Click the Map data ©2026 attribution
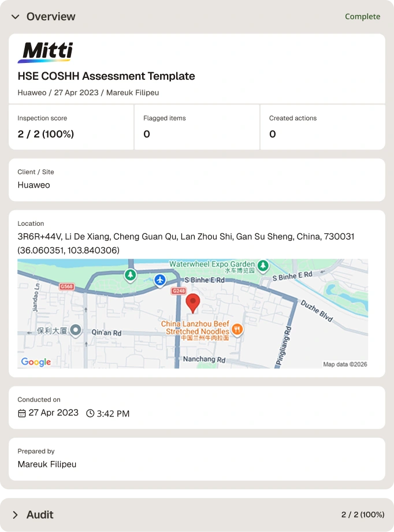This screenshot has height=532, width=394. pos(345,364)
